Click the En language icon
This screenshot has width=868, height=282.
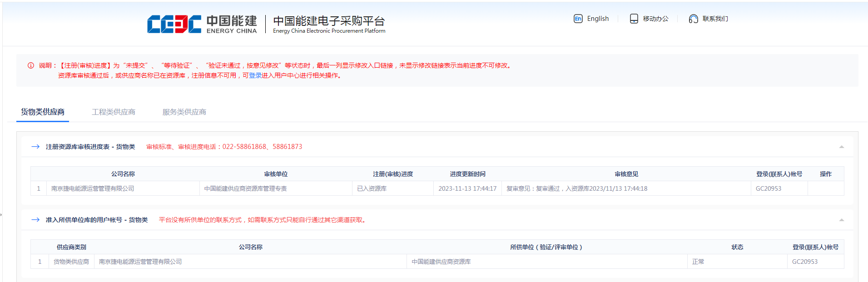[578, 19]
